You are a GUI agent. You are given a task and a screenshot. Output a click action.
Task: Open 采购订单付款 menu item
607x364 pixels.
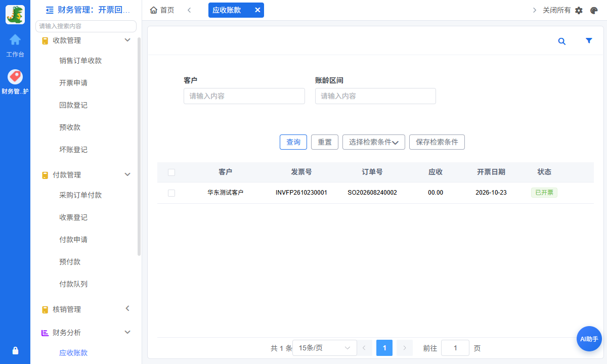[80, 195]
